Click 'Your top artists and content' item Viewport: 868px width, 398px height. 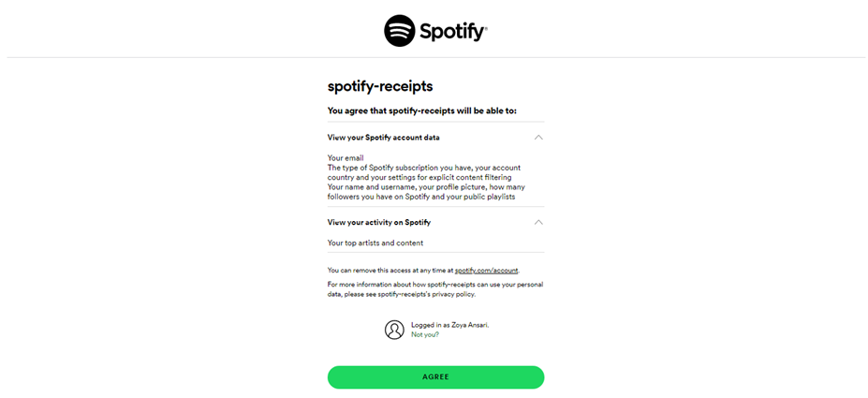tap(375, 243)
